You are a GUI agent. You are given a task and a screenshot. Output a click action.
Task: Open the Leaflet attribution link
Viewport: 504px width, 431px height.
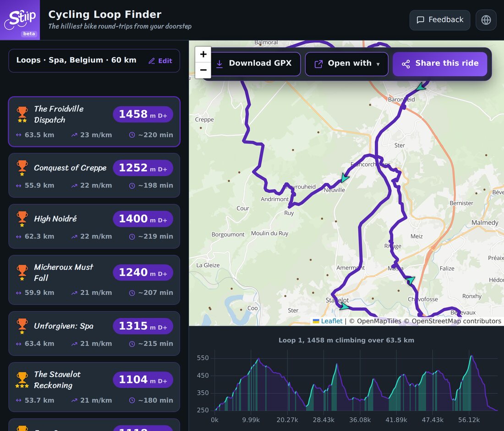click(x=331, y=321)
